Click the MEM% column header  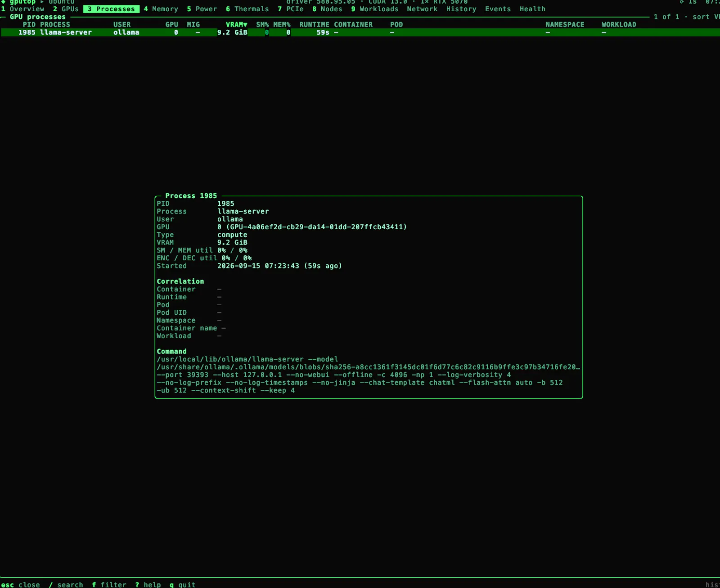pos(282,25)
